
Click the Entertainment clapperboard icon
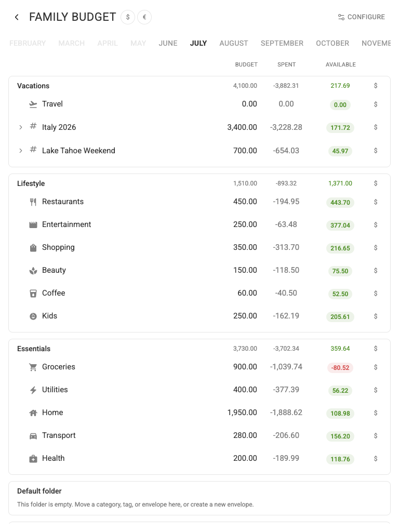click(33, 224)
